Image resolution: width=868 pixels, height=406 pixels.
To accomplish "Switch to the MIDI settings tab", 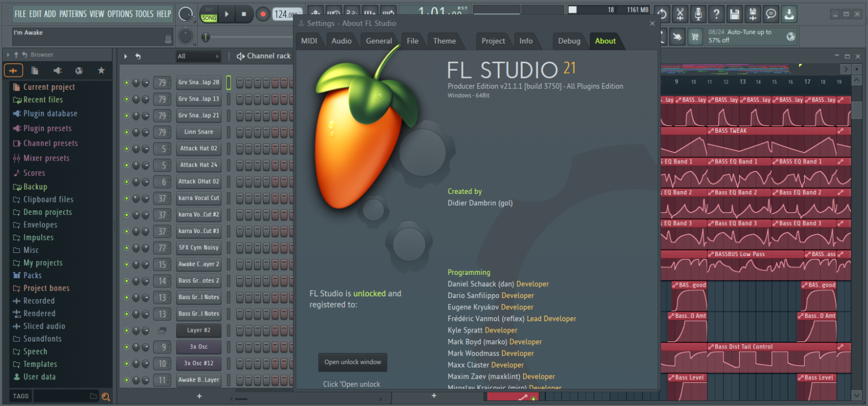I will pyautogui.click(x=310, y=41).
